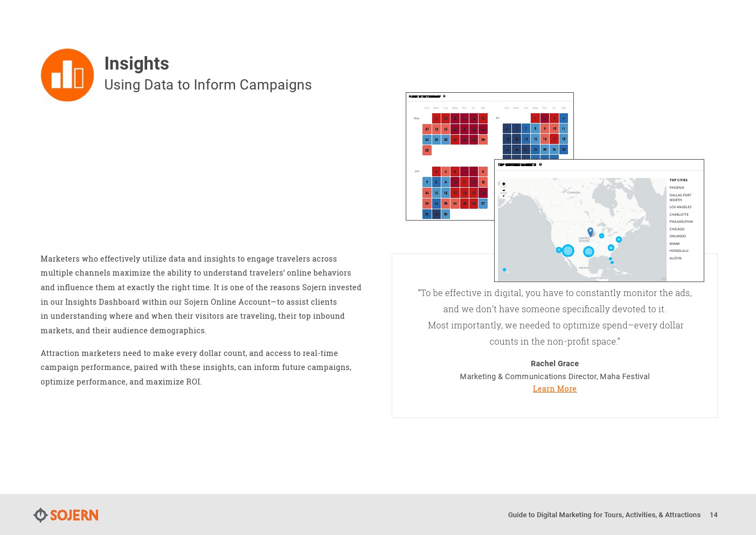Screen dimensions: 756x535
Task: Click the map compass reset arrow icon
Action: pos(504,196)
